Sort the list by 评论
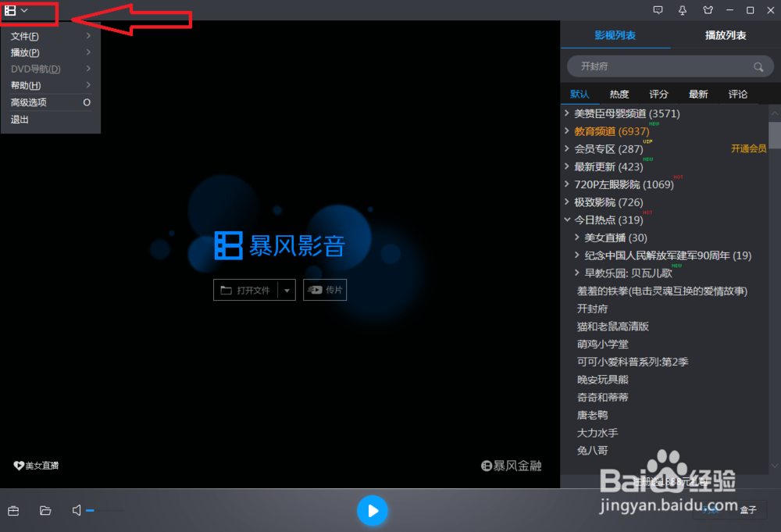The height and width of the screenshot is (532, 781). point(738,95)
